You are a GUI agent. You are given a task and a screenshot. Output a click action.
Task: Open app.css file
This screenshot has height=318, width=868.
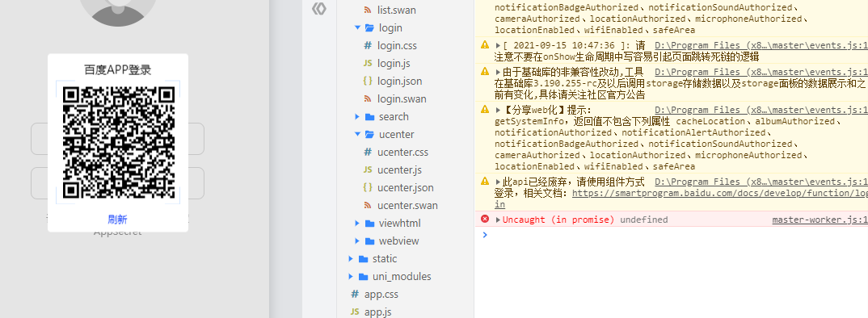point(381,295)
